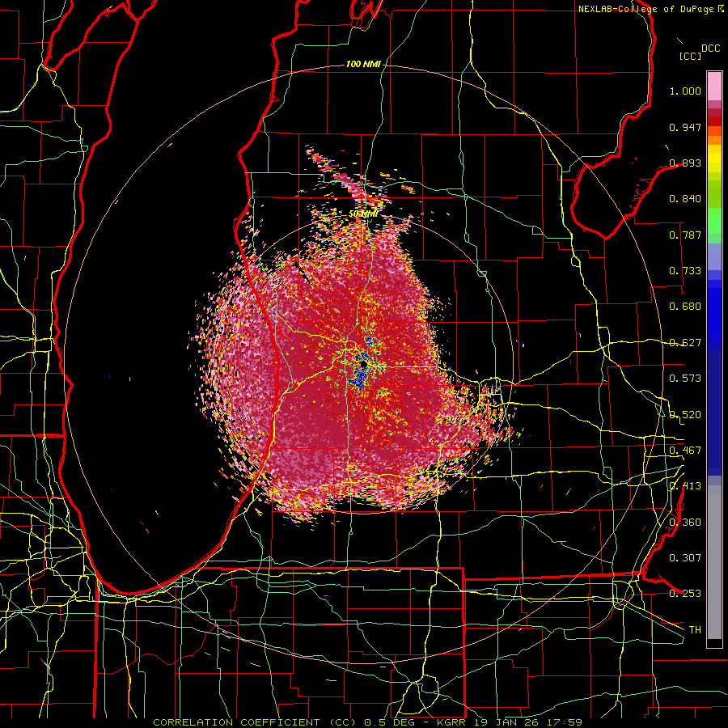Click the TH threshold label on legend

click(x=695, y=630)
